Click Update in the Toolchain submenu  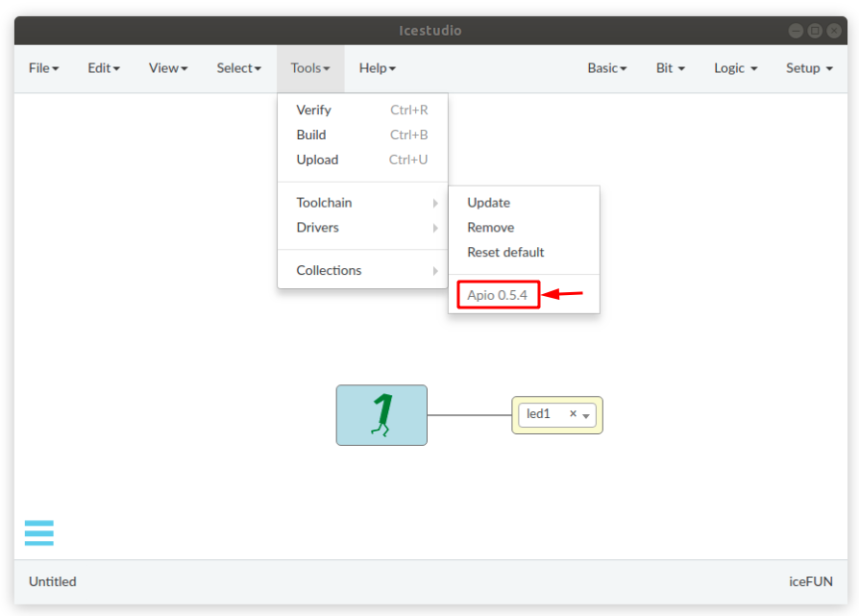pyautogui.click(x=488, y=203)
